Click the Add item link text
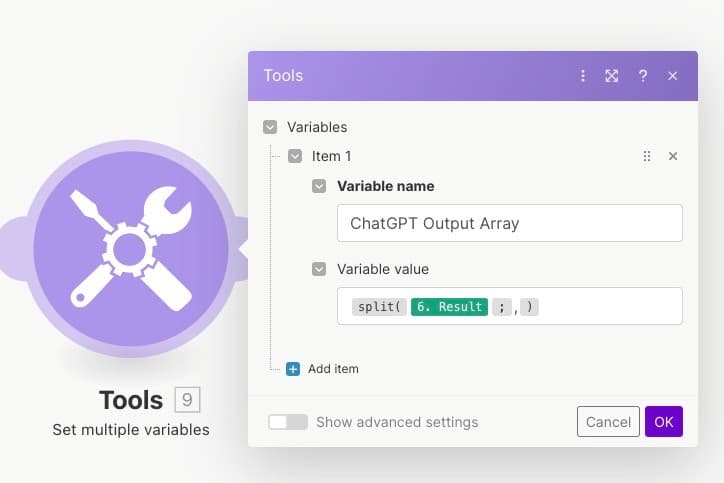 point(333,369)
